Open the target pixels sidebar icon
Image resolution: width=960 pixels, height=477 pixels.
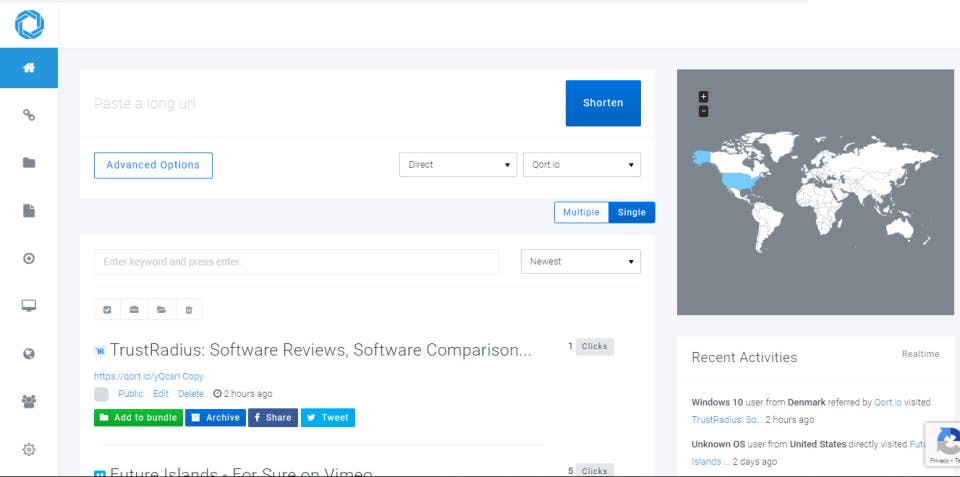[x=29, y=258]
